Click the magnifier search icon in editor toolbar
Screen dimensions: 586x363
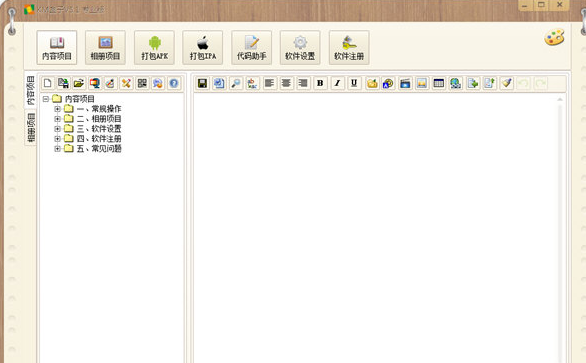click(x=236, y=83)
